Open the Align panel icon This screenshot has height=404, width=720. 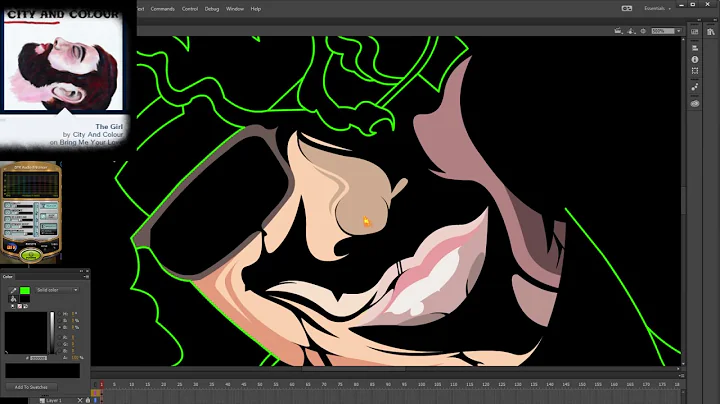click(x=695, y=48)
